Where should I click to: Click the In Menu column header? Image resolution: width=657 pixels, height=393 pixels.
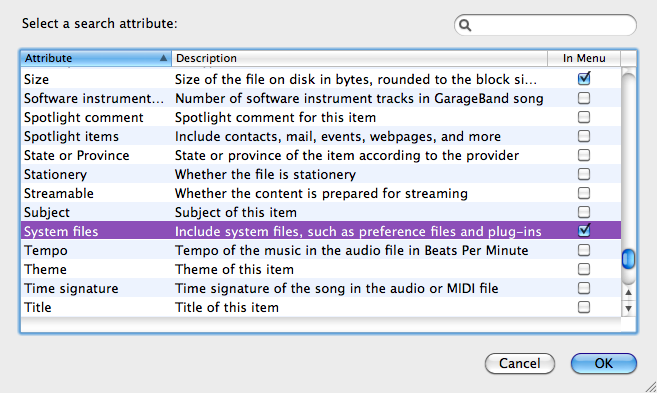[584, 58]
